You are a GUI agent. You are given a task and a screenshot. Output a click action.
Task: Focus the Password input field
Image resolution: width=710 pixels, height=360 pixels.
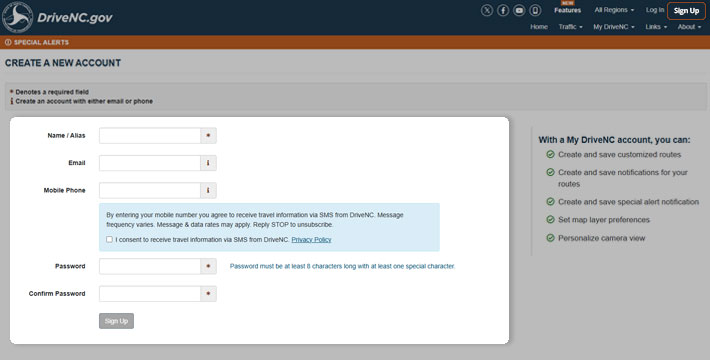[x=150, y=266]
